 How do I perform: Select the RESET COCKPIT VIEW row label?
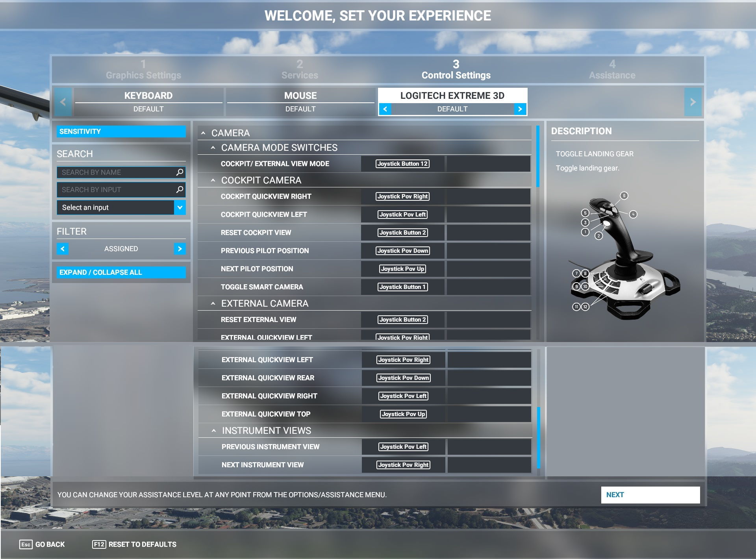pos(256,233)
